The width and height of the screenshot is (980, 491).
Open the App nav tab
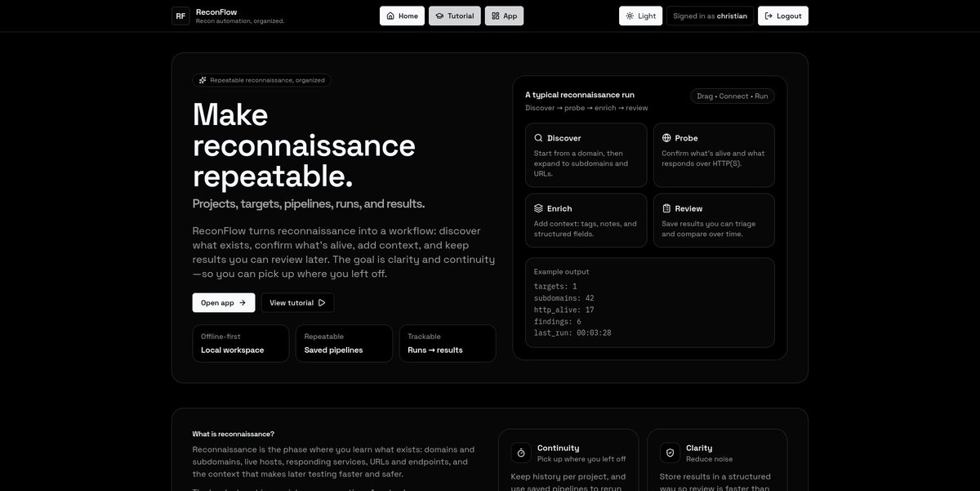[504, 16]
